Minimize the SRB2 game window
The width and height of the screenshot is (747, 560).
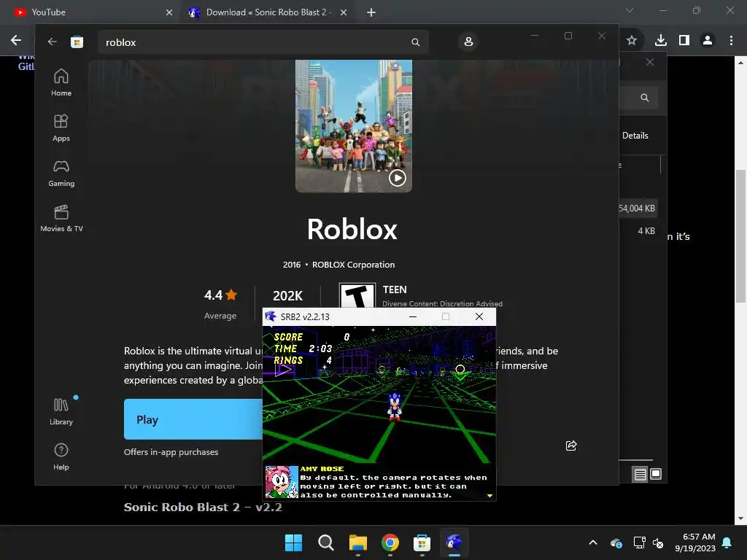click(413, 316)
